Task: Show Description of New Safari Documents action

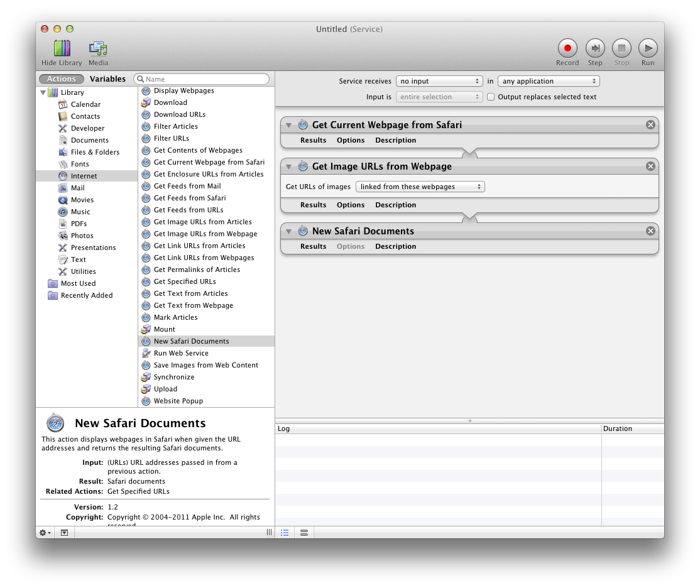Action: coord(395,246)
